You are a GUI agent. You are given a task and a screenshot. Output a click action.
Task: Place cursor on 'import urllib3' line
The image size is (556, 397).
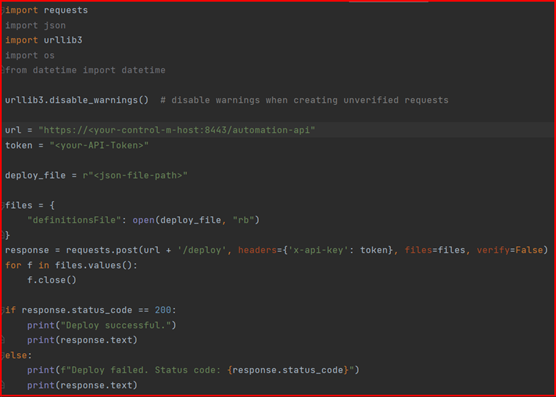pyautogui.click(x=44, y=40)
